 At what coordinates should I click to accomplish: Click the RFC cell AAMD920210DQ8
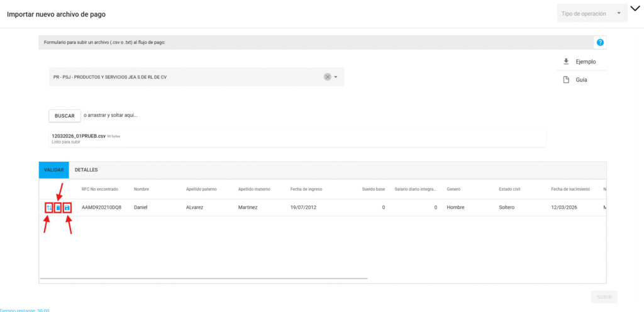coord(101,208)
